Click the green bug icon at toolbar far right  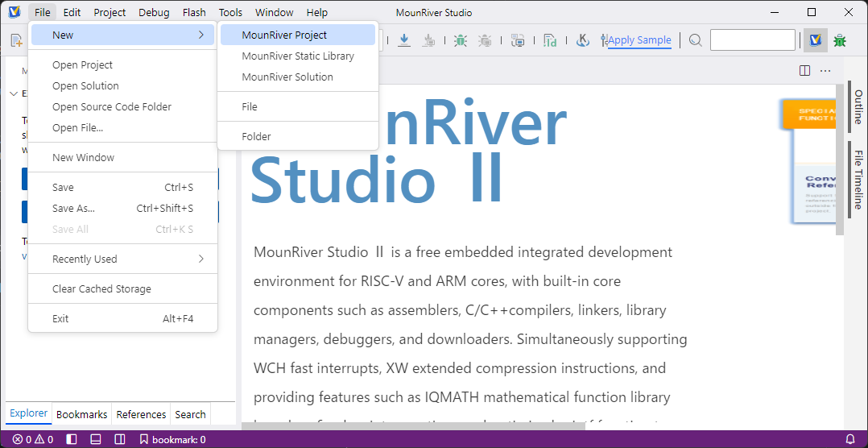tap(840, 40)
